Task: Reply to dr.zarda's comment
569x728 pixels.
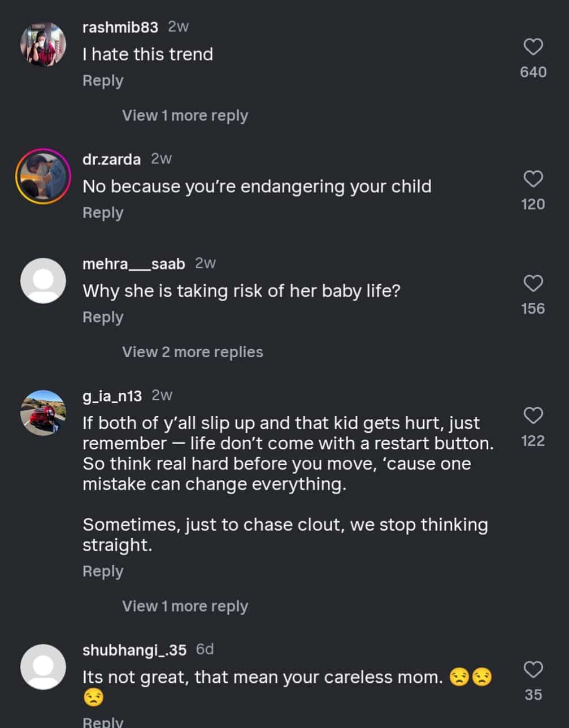Action: pyautogui.click(x=103, y=213)
